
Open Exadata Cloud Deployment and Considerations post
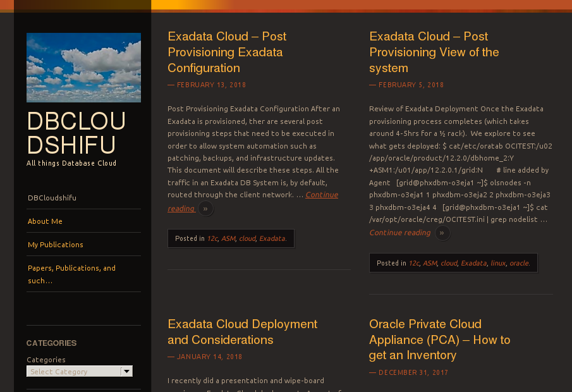(x=242, y=332)
